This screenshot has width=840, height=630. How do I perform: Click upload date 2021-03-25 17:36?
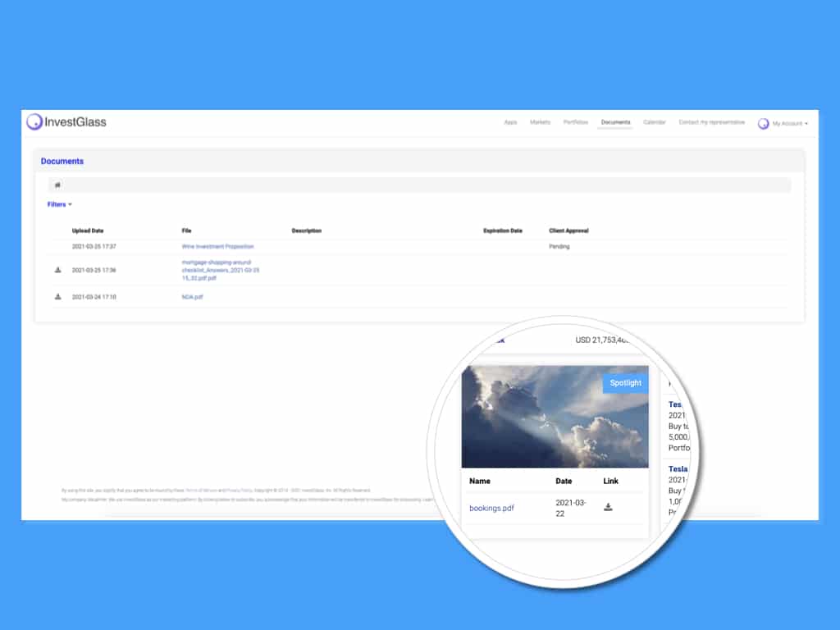(x=94, y=271)
